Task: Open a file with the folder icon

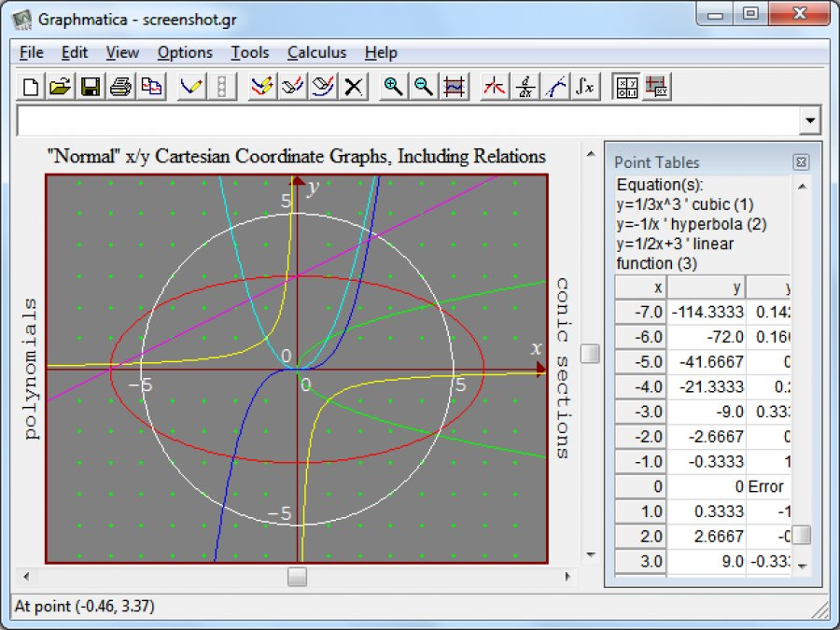Action: (60, 87)
